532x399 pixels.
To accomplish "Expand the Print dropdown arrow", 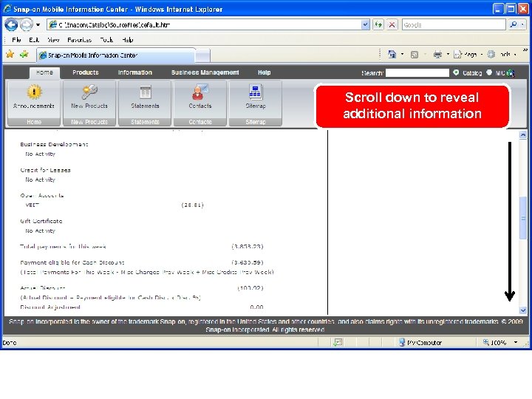I will point(448,54).
